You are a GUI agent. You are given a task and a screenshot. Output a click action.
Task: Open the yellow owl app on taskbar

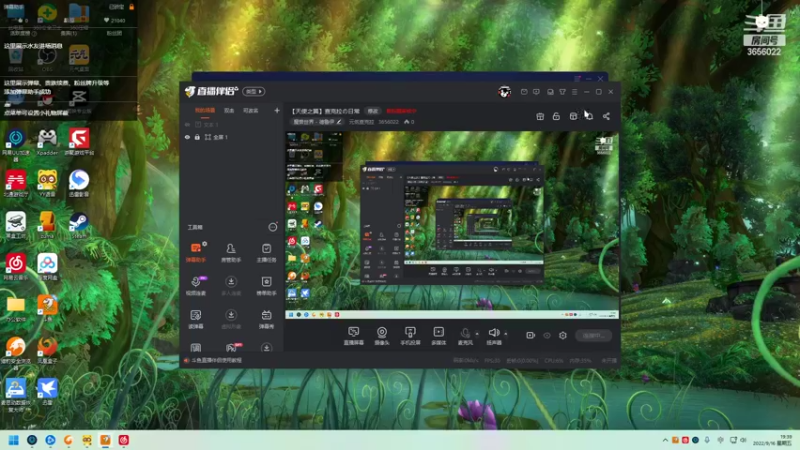[x=87, y=440]
